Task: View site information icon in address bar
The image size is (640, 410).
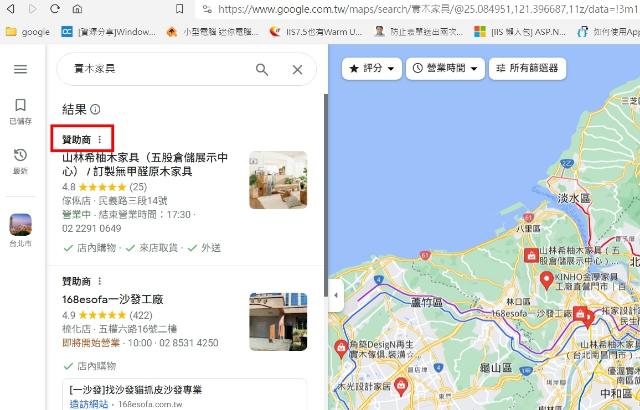Action: coord(207,9)
